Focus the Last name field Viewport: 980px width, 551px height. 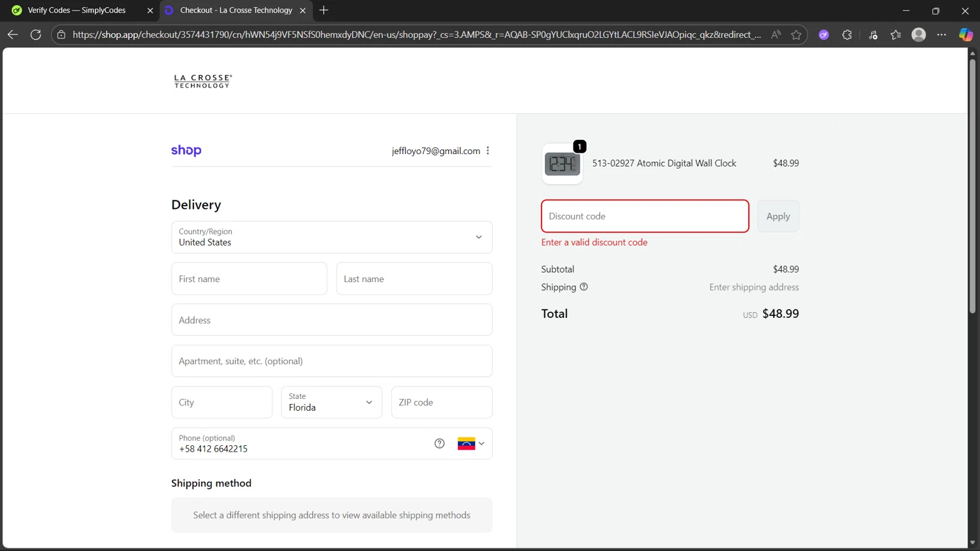coord(414,279)
